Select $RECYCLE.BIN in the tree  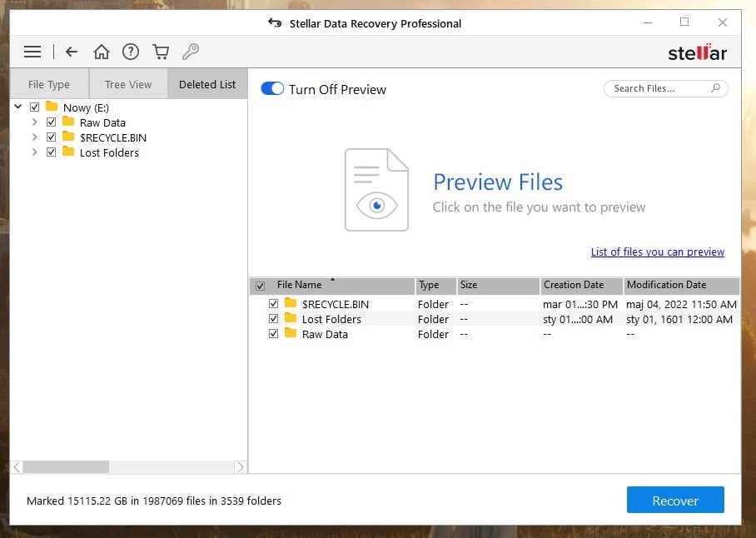113,137
